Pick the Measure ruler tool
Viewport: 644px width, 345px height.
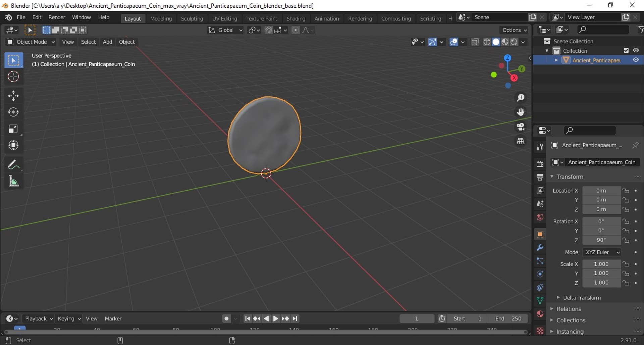point(13,181)
